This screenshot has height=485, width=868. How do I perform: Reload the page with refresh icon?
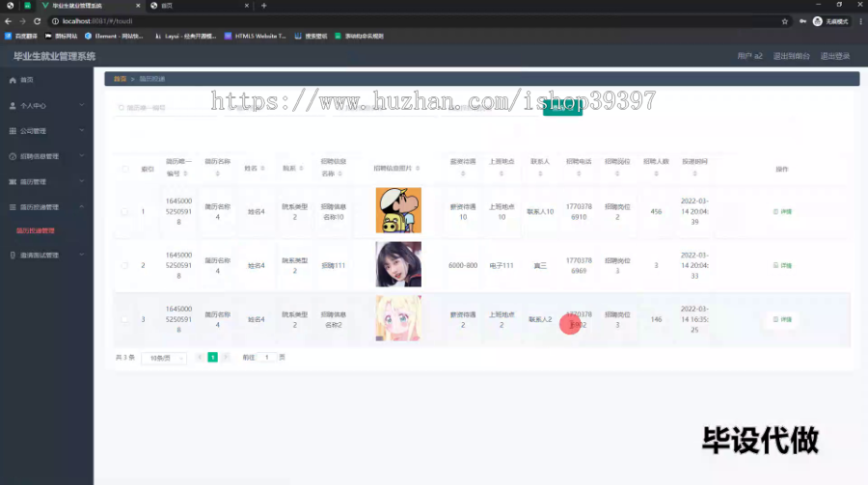37,21
